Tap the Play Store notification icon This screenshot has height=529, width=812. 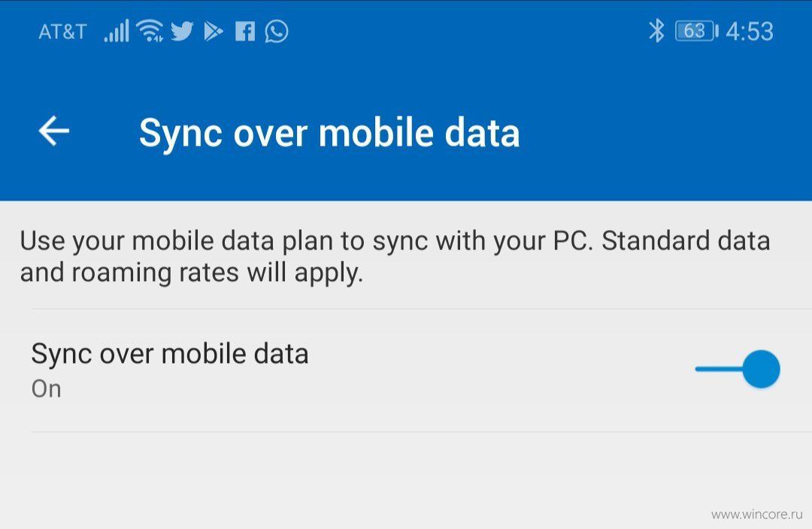213,32
